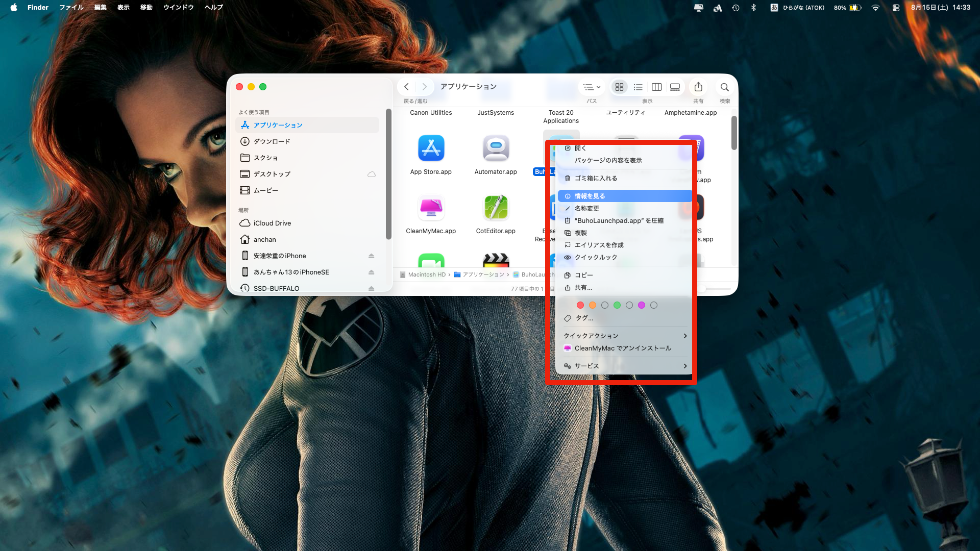Open the Wi-Fi status menu

pyautogui.click(x=875, y=8)
